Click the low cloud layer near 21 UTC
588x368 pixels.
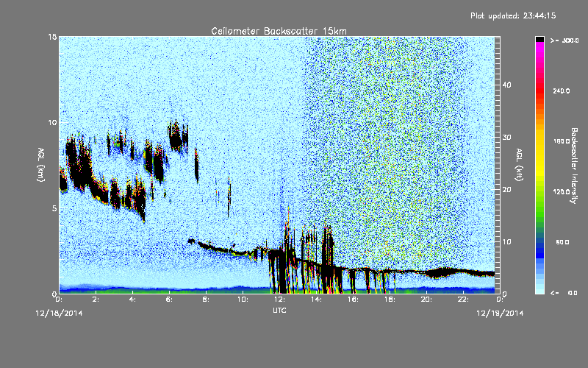(x=445, y=272)
